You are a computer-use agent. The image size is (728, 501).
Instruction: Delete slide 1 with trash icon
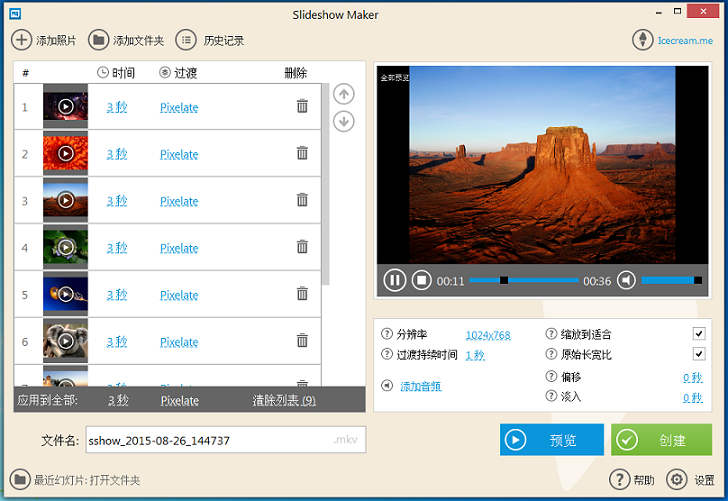[x=302, y=106]
